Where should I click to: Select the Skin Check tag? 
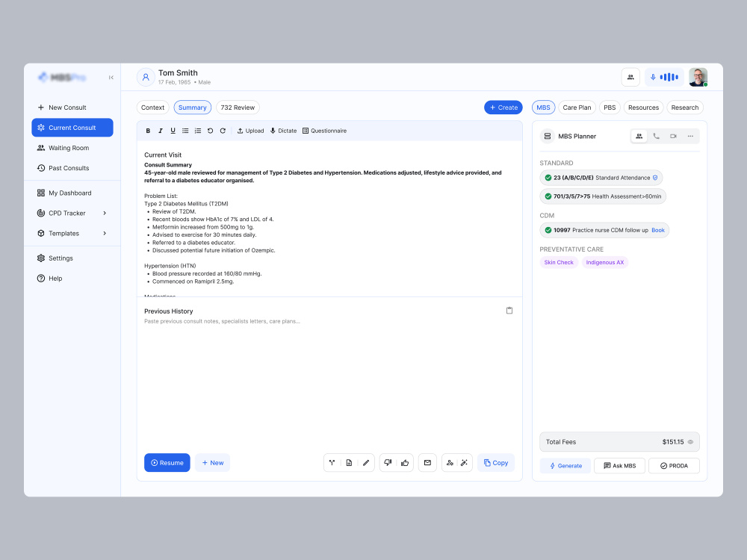coord(559,262)
